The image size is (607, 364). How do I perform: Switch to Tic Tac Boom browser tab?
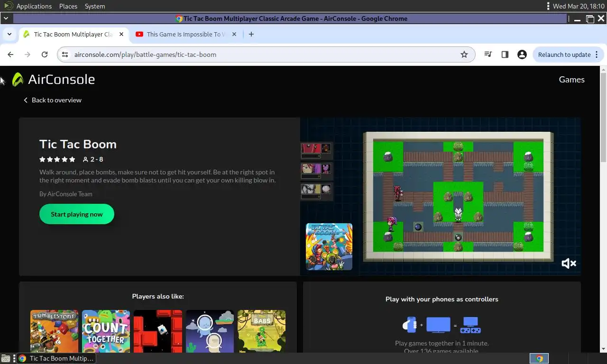(x=73, y=34)
